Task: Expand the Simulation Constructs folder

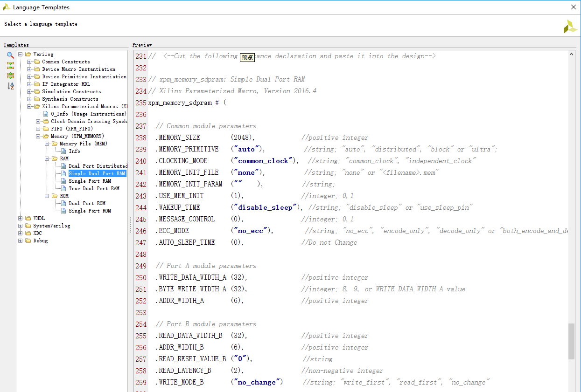Action: click(x=29, y=92)
